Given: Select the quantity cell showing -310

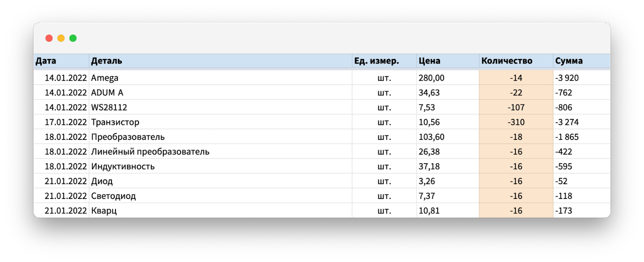Looking at the screenshot, I should click(516, 122).
